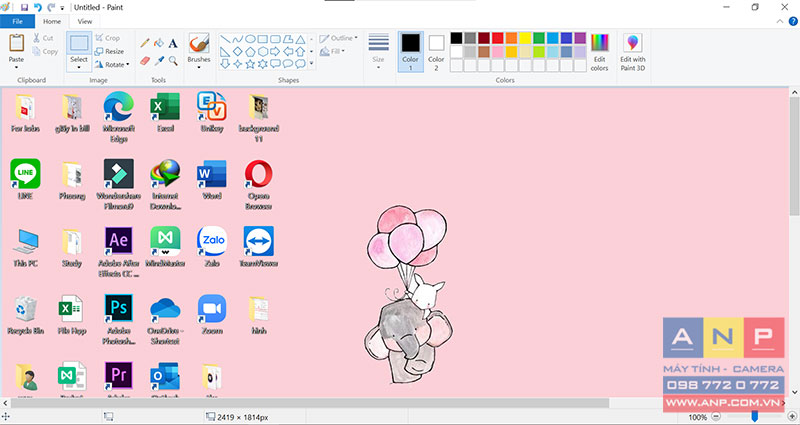
Task: Click Edit with Paint 3D
Action: point(633,52)
